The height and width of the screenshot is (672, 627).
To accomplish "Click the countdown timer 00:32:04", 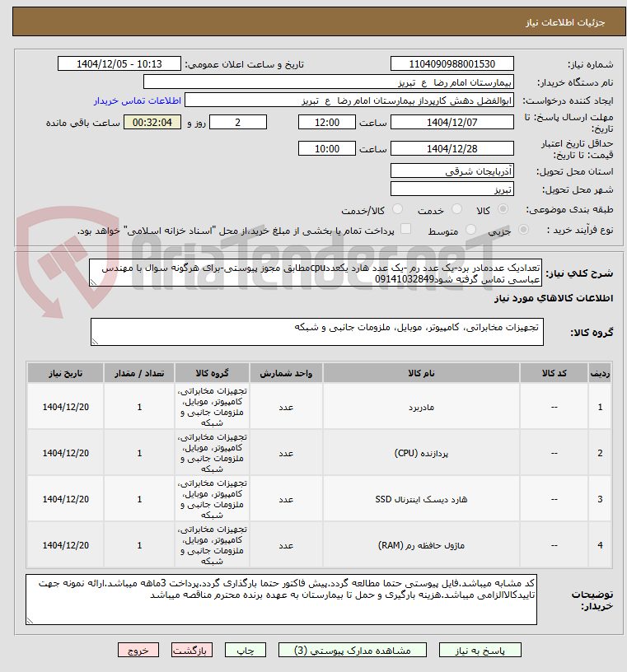I will point(152,122).
